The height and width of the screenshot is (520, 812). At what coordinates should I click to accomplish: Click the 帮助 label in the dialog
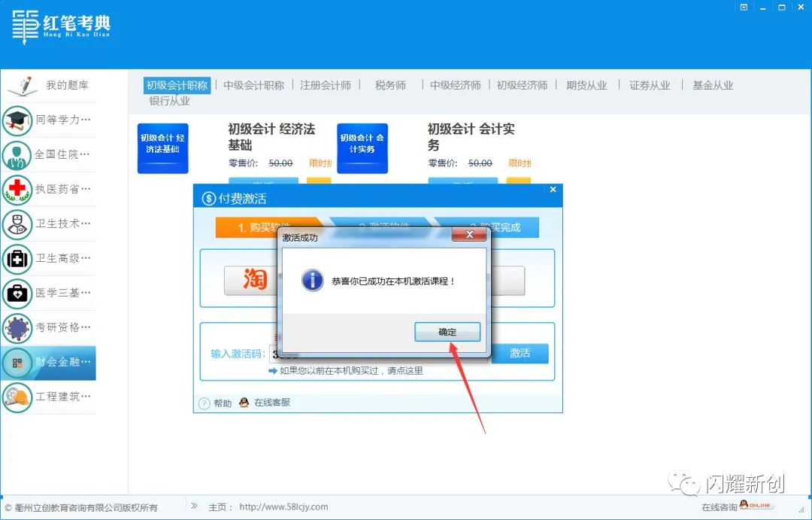coord(223,403)
